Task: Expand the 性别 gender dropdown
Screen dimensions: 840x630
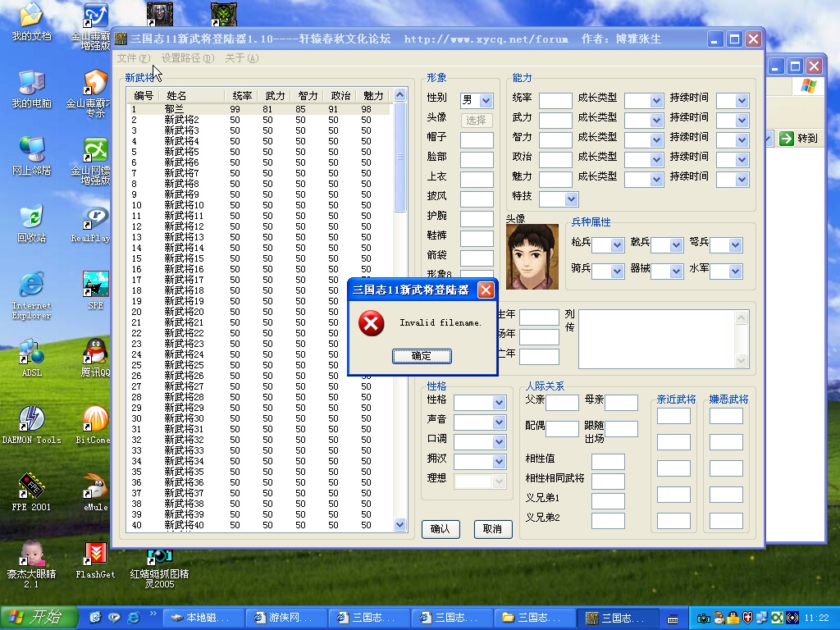Action: click(486, 101)
